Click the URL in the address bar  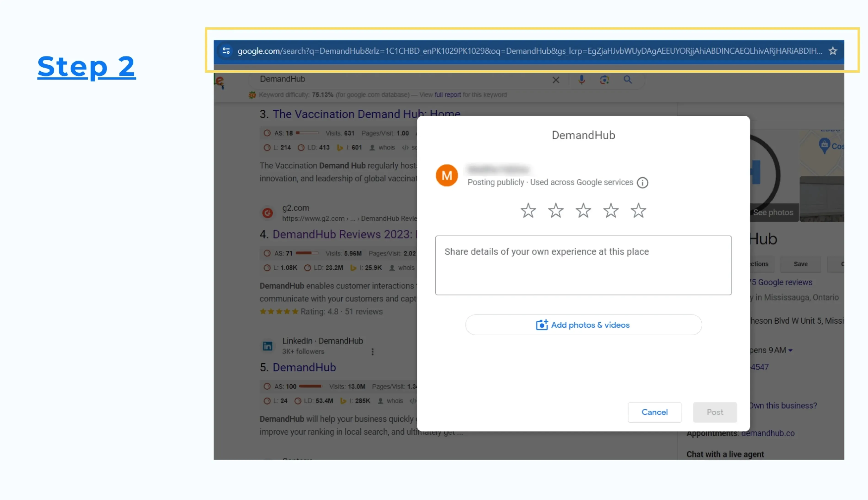pyautogui.click(x=530, y=51)
